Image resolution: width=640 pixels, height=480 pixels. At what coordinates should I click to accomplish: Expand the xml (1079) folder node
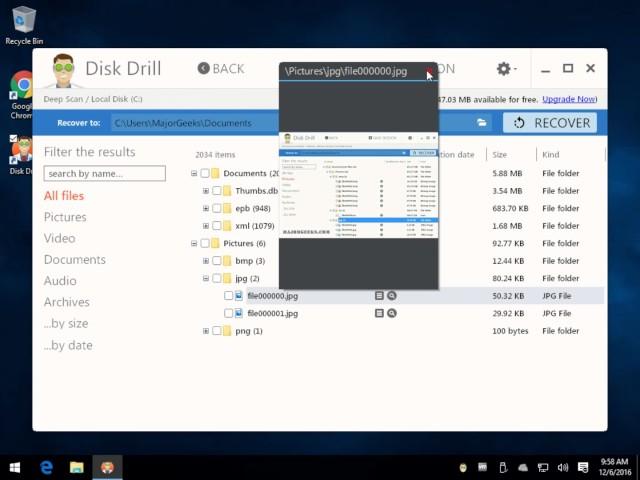pos(206,226)
